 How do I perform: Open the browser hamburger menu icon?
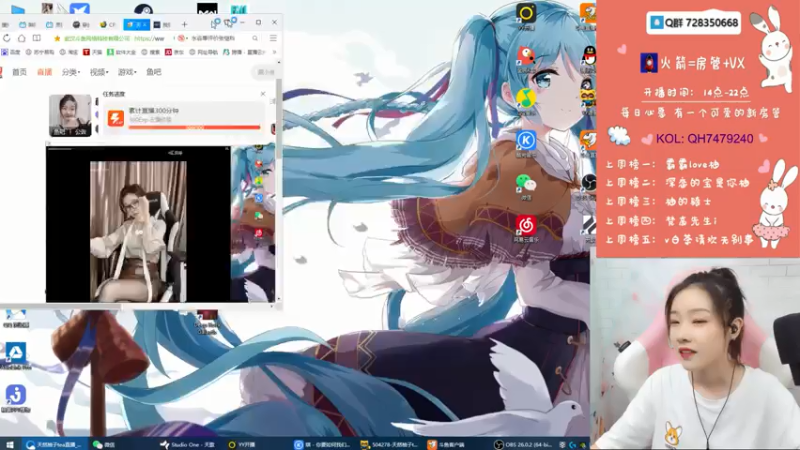point(273,38)
